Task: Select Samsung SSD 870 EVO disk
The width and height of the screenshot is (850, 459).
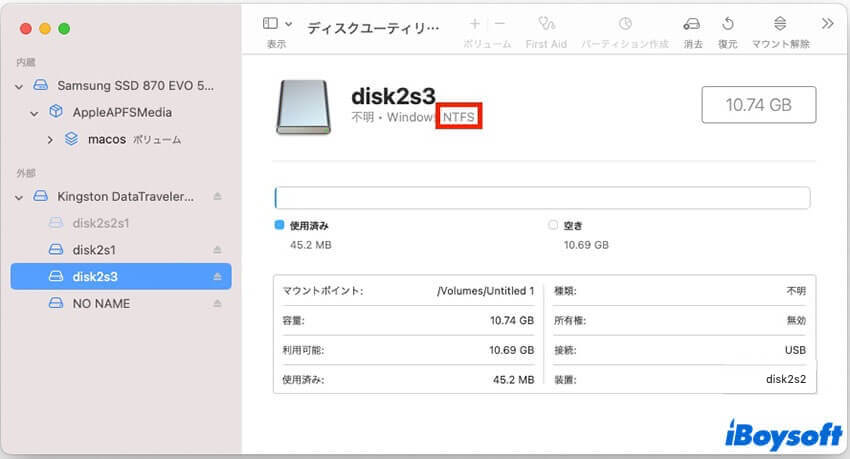Action: (x=136, y=86)
